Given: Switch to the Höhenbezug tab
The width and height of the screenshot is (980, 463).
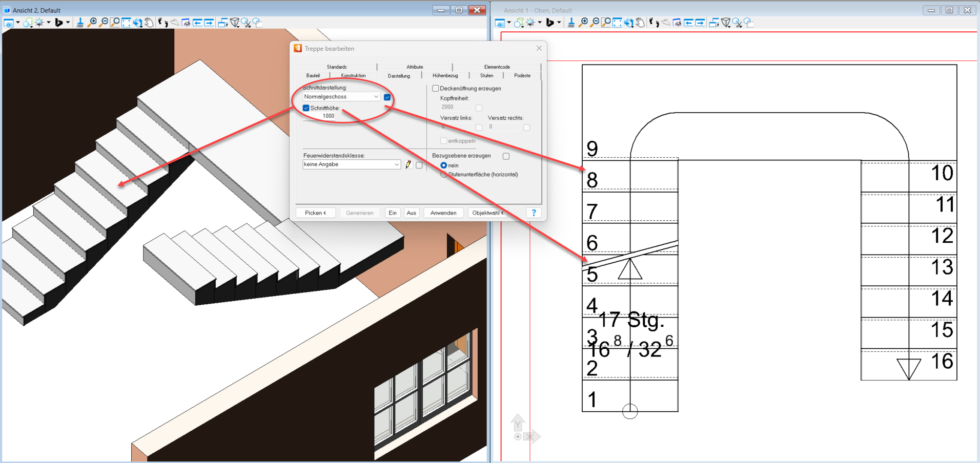Looking at the screenshot, I should click(445, 76).
